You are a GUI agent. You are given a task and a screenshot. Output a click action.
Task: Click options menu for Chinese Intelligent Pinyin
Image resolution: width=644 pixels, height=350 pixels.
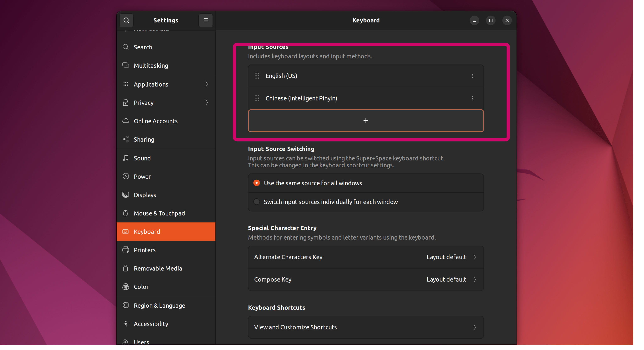pyautogui.click(x=473, y=98)
